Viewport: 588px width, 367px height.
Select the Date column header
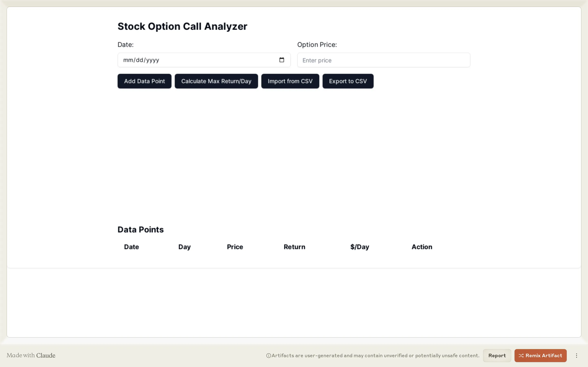pos(131,247)
